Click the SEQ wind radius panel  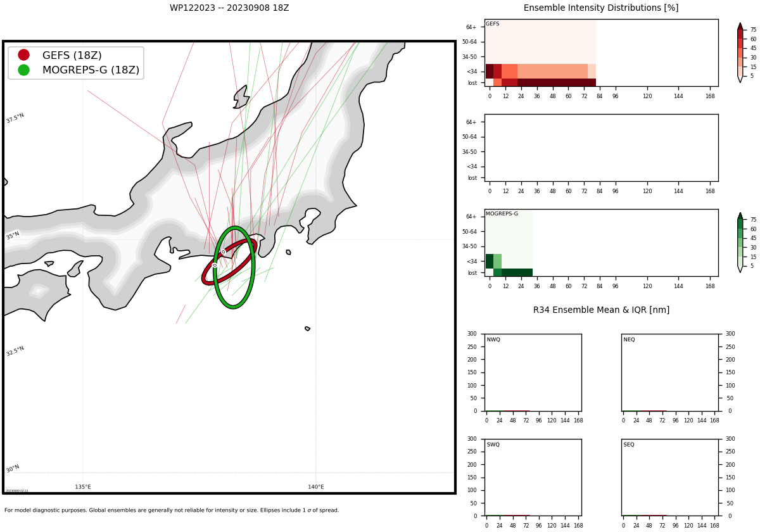[x=669, y=477]
